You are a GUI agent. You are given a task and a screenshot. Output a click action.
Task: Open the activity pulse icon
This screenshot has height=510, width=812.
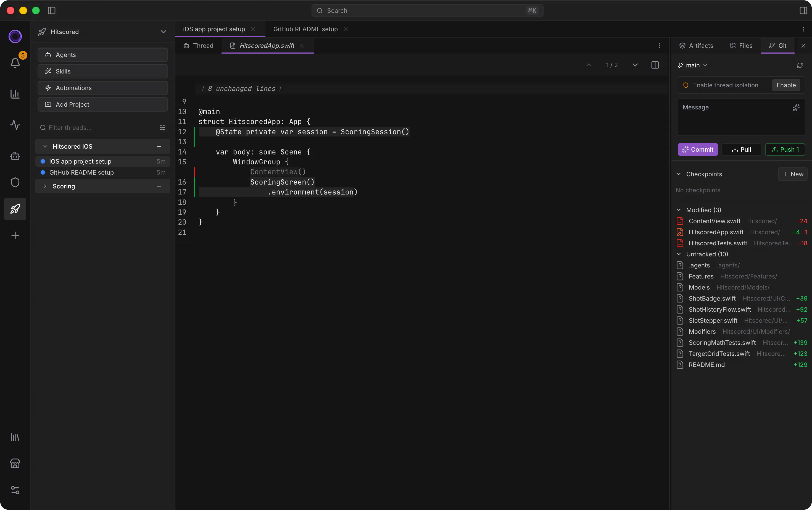pos(15,125)
